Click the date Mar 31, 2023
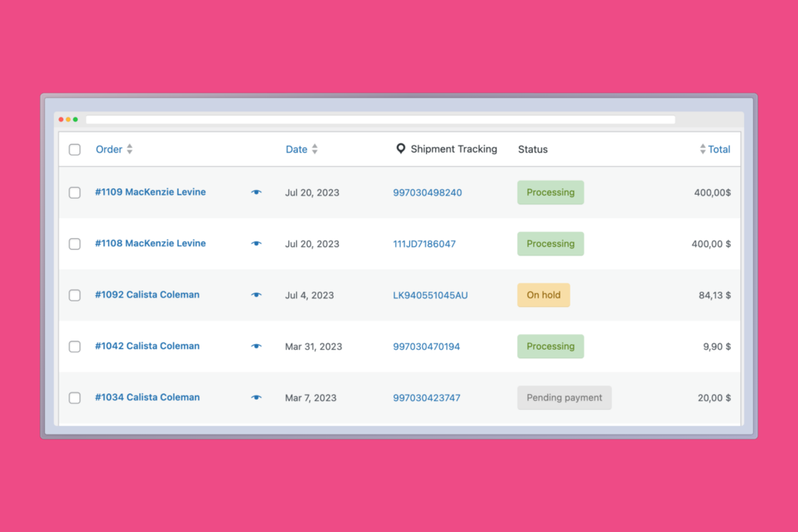This screenshot has height=532, width=798. (x=313, y=347)
